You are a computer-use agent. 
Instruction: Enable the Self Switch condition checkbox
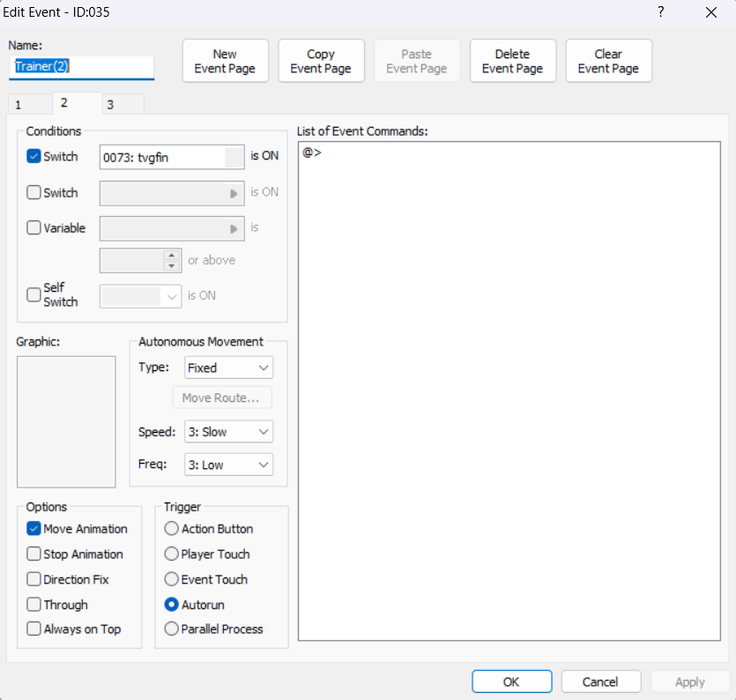coord(34,295)
